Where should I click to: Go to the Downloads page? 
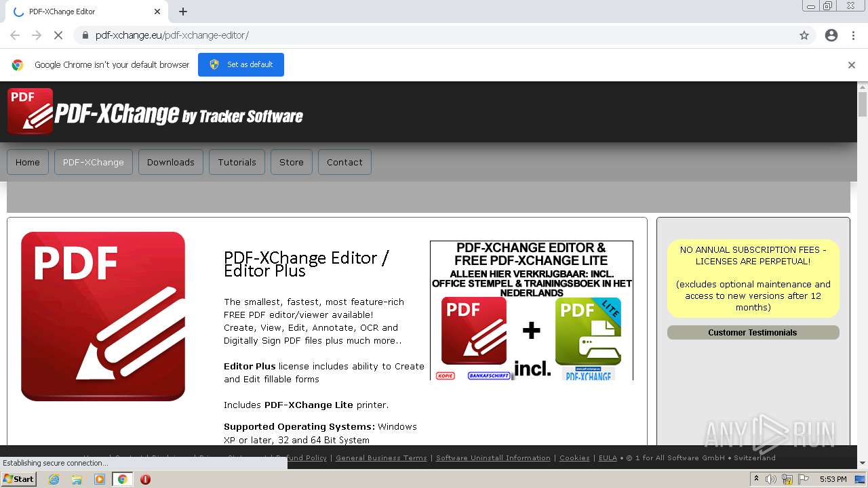coord(171,162)
